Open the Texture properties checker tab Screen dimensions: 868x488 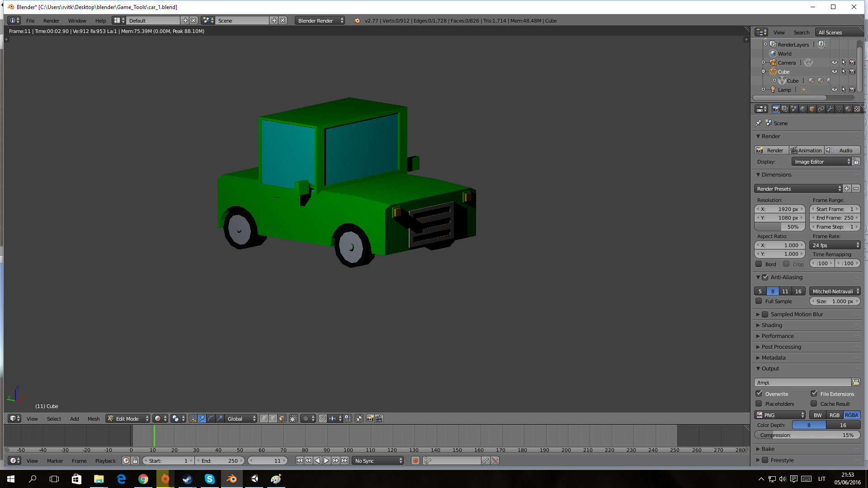857,109
